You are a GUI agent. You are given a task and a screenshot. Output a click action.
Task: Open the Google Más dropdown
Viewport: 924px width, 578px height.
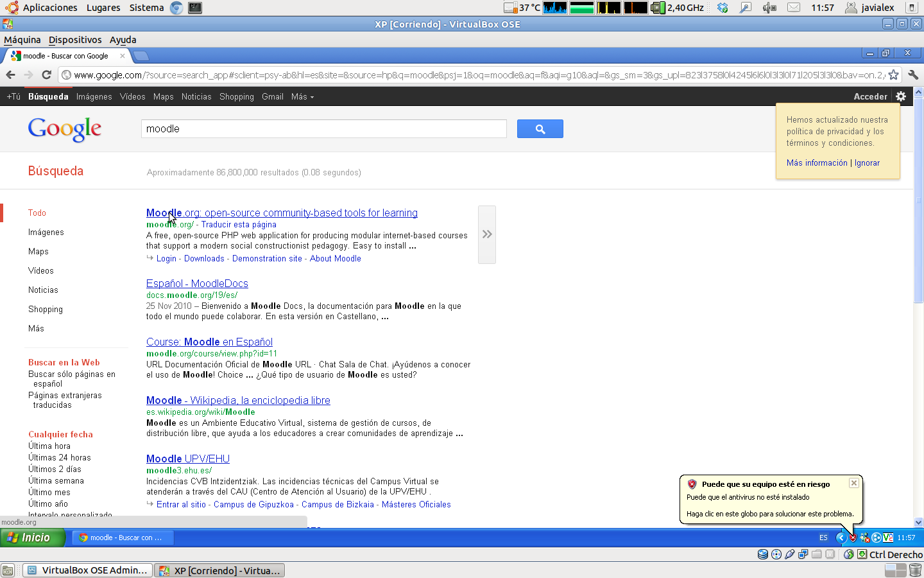coord(302,97)
